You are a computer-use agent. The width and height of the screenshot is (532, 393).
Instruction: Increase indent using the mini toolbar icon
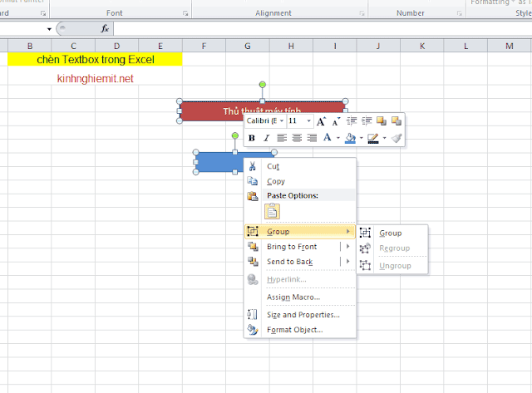coord(367,120)
